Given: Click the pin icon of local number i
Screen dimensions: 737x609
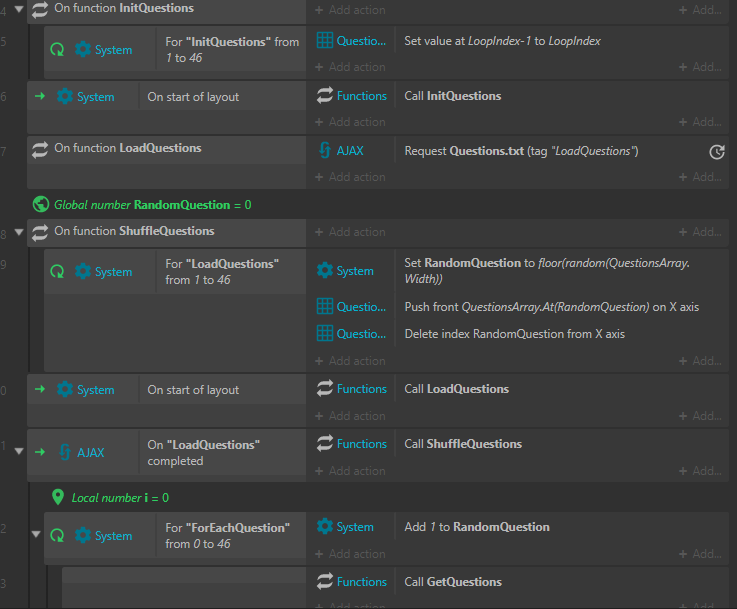Looking at the screenshot, I should (x=58, y=497).
